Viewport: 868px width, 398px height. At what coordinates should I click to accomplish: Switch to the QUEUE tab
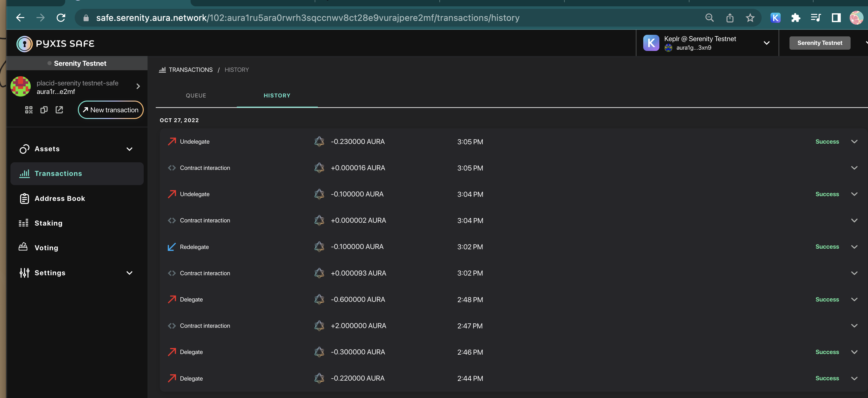(x=196, y=95)
